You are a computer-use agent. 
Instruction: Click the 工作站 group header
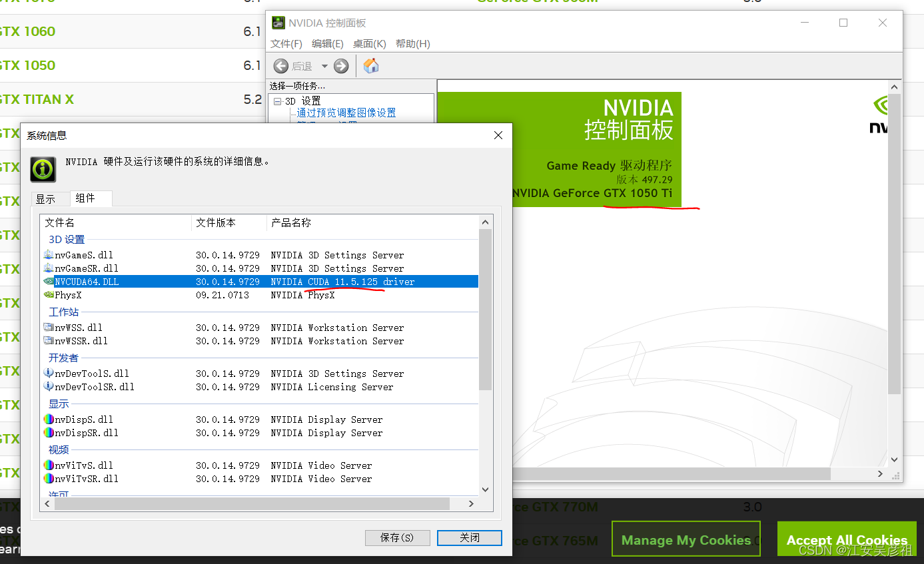point(63,312)
